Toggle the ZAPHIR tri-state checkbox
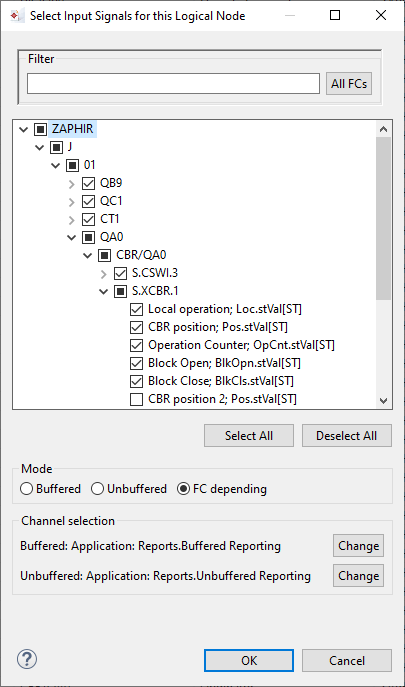The height and width of the screenshot is (687, 405). tap(40, 129)
